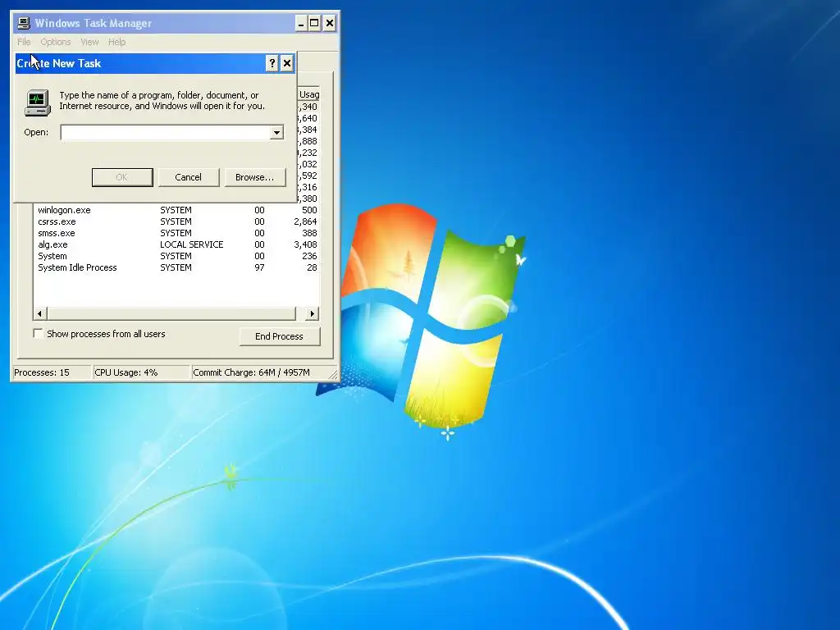This screenshot has width=840, height=630.
Task: Select the smss.exe process row
Action: coord(177,233)
